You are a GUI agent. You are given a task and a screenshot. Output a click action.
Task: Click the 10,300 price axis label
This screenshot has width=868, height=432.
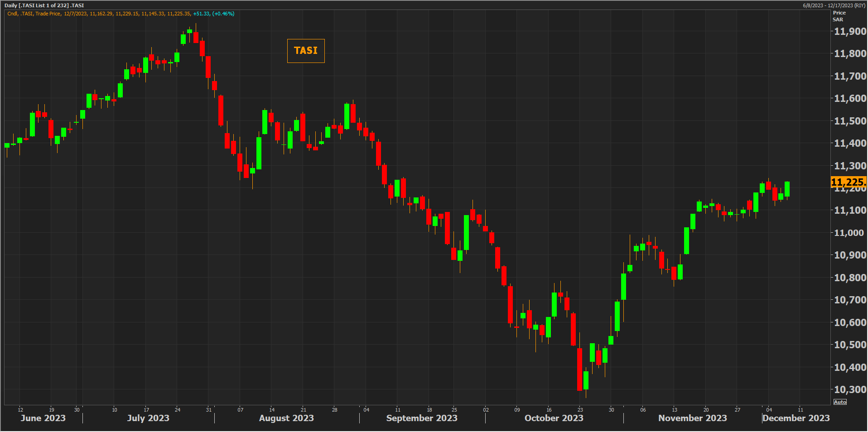pyautogui.click(x=850, y=389)
